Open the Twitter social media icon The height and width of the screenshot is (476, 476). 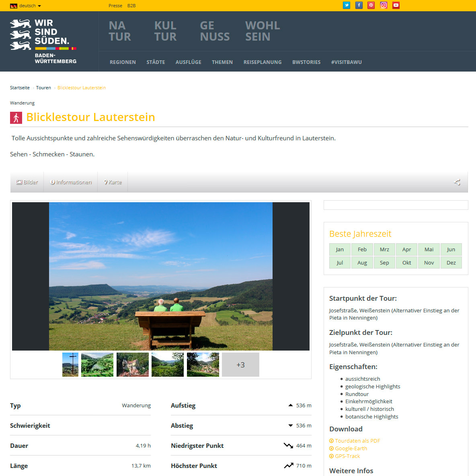click(347, 5)
